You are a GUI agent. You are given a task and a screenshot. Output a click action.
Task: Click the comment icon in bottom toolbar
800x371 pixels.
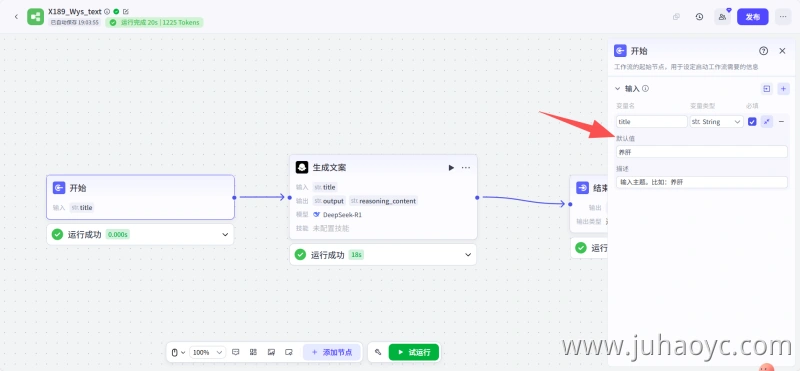(236, 352)
